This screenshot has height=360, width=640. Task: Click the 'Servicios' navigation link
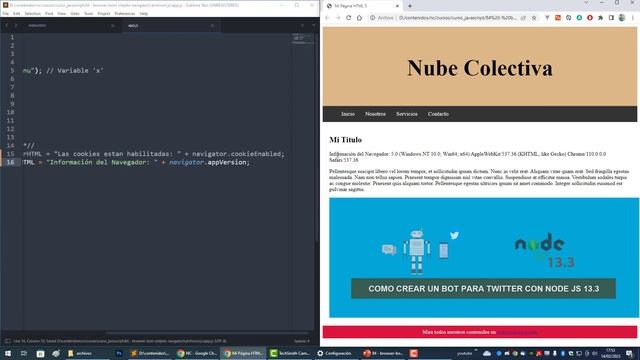point(407,114)
